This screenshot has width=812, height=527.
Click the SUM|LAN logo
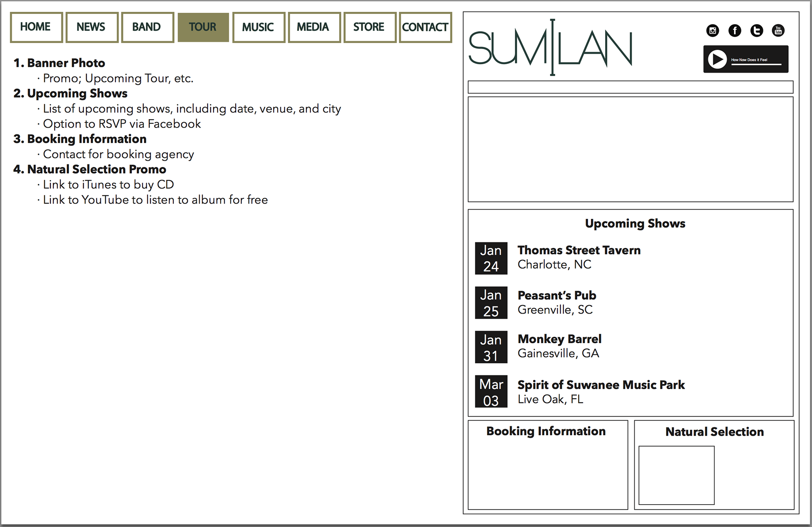tap(551, 48)
